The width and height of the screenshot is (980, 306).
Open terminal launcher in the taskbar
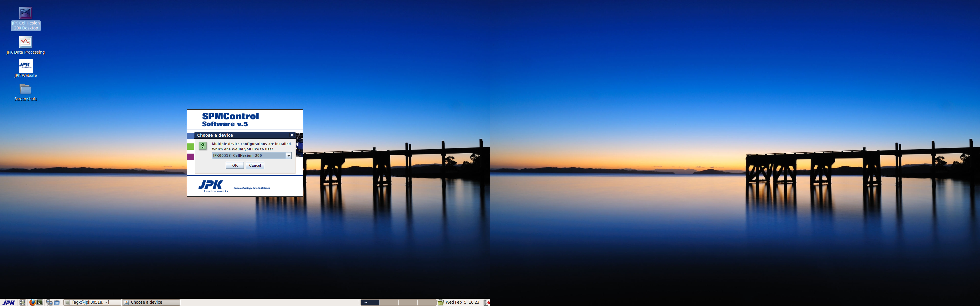coord(40,303)
